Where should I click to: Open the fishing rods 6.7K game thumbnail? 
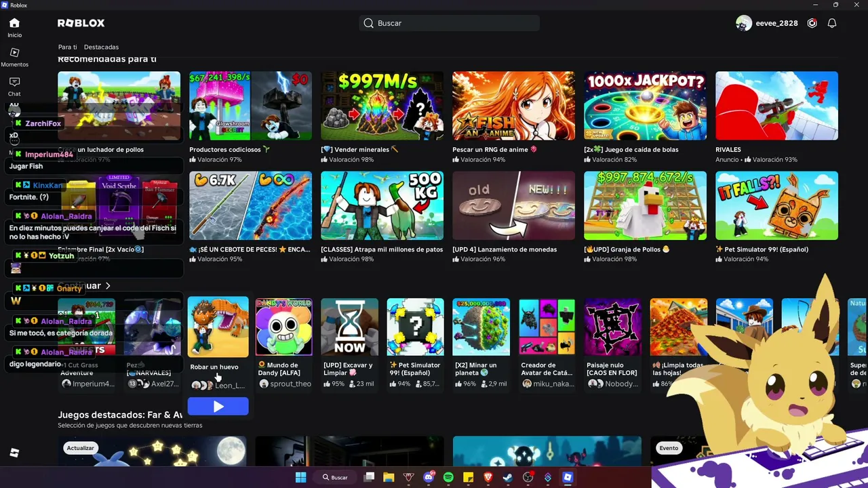click(250, 205)
